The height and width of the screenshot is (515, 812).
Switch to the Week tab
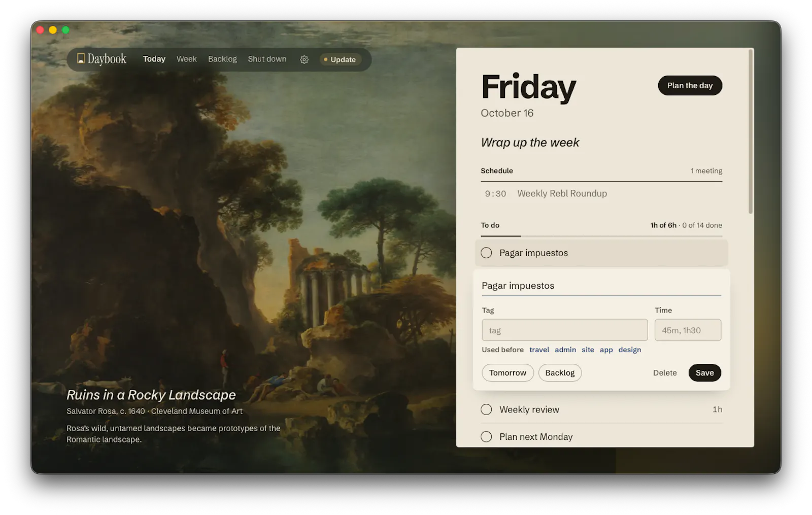click(x=187, y=59)
